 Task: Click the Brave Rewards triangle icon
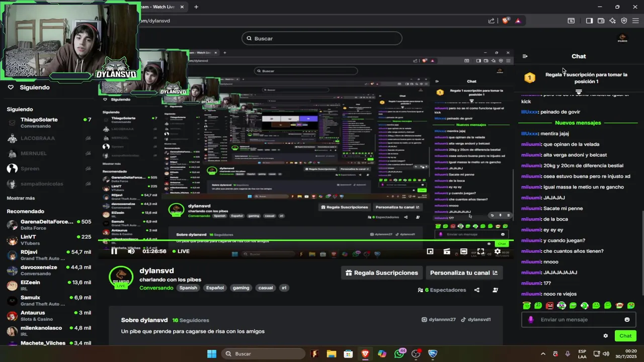tap(518, 21)
